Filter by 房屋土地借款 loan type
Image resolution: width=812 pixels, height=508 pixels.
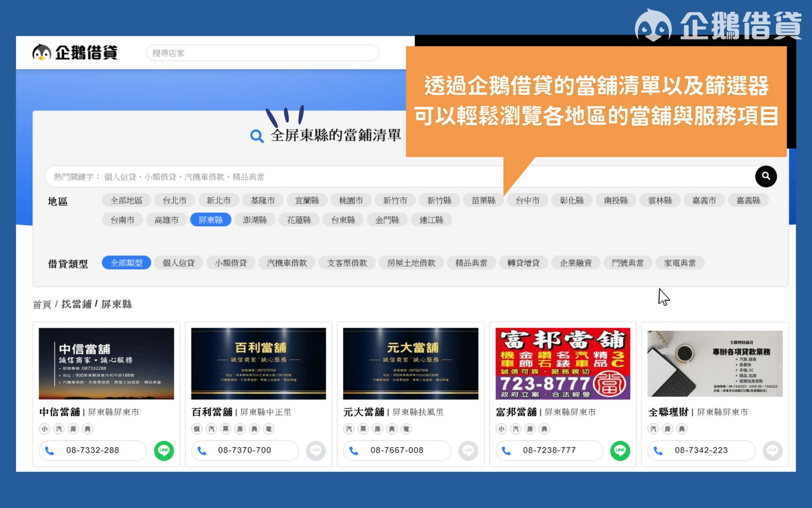point(412,263)
